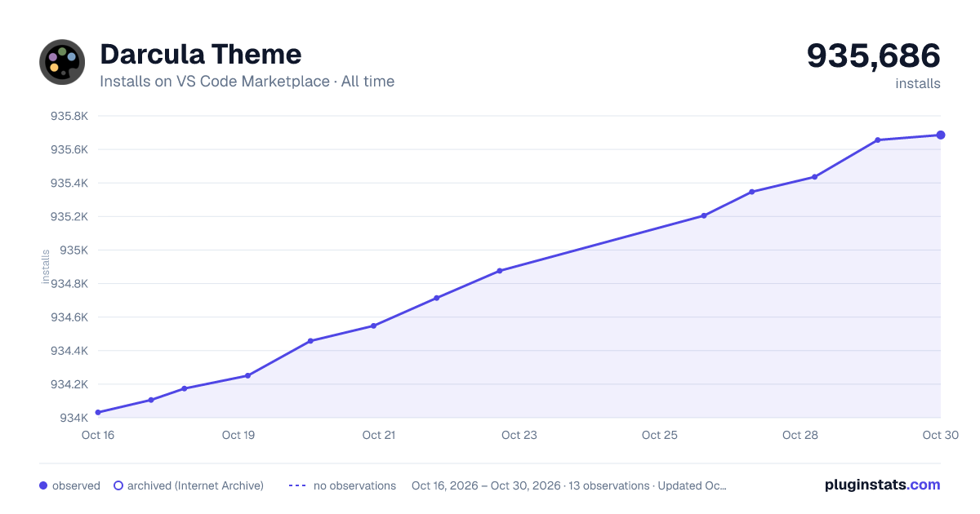Click the 'Oct 25' x-axis label
This screenshot has width=980, height=514.
pyautogui.click(x=660, y=435)
